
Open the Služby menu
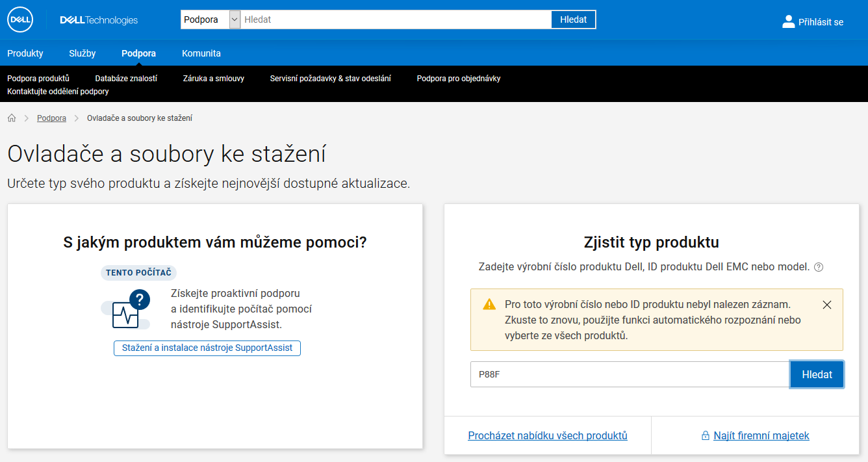[x=83, y=53]
